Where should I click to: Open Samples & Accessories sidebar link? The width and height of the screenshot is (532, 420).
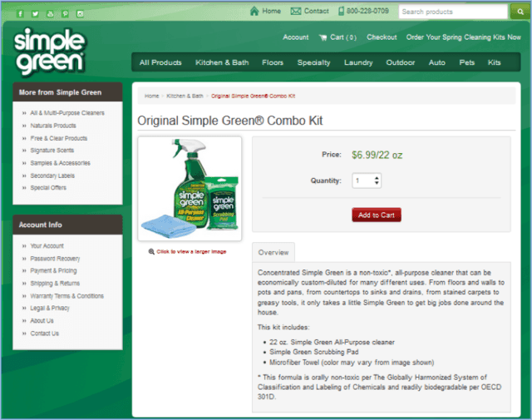tap(61, 163)
